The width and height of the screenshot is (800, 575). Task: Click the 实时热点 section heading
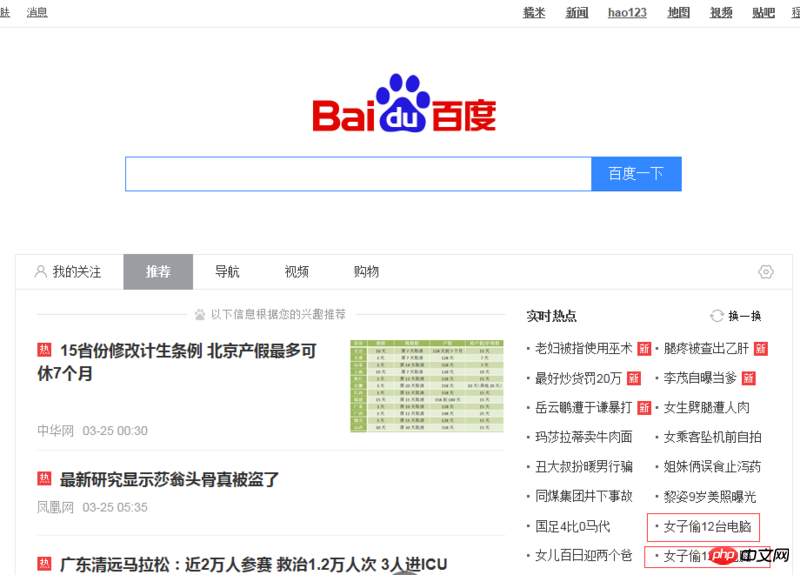click(552, 316)
